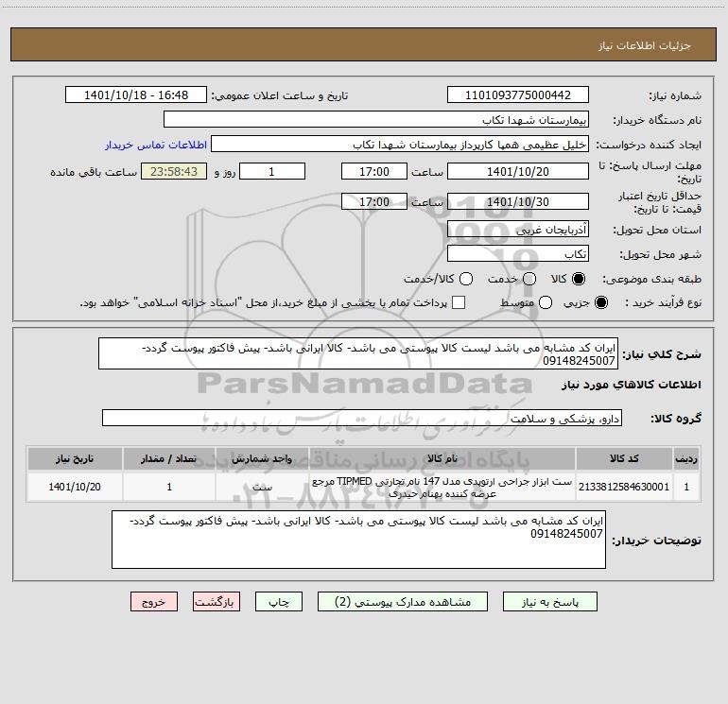
Task: Toggle the اسناد خزانه اسلامی payment checkbox
Action: [459, 302]
